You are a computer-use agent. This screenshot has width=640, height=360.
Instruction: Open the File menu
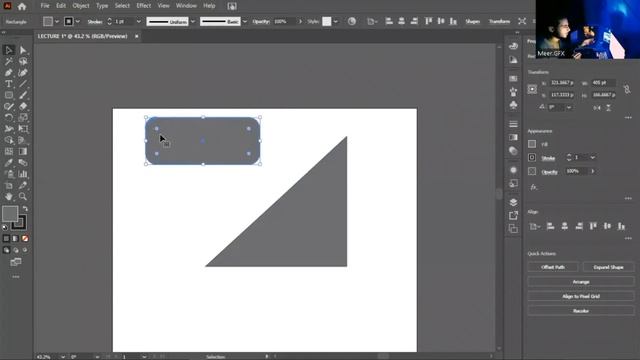tap(45, 6)
